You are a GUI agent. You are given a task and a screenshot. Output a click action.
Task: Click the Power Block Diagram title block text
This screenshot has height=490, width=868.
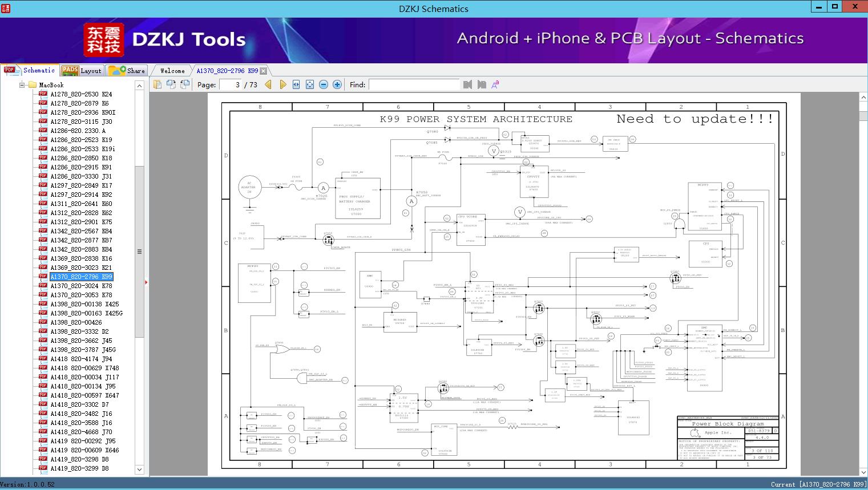(728, 424)
